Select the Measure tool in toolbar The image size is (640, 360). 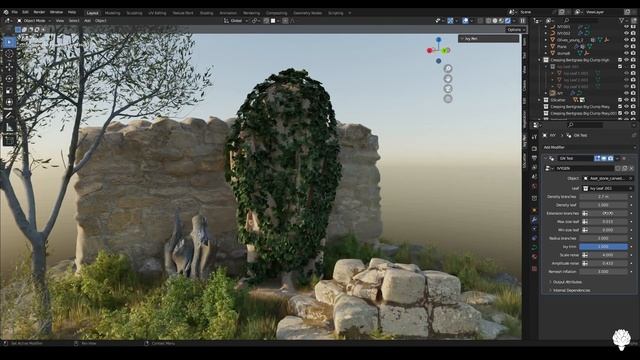click(9, 127)
